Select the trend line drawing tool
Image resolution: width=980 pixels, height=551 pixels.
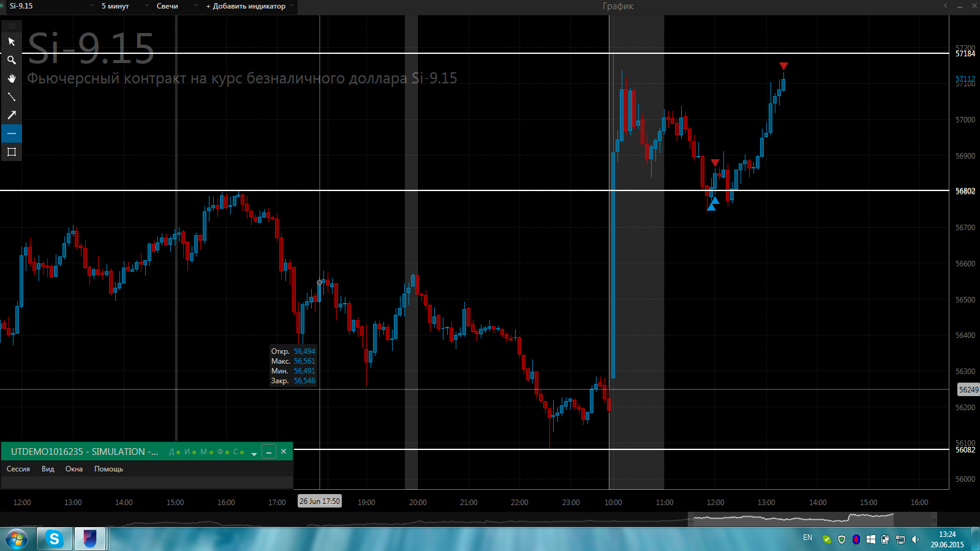pyautogui.click(x=12, y=97)
